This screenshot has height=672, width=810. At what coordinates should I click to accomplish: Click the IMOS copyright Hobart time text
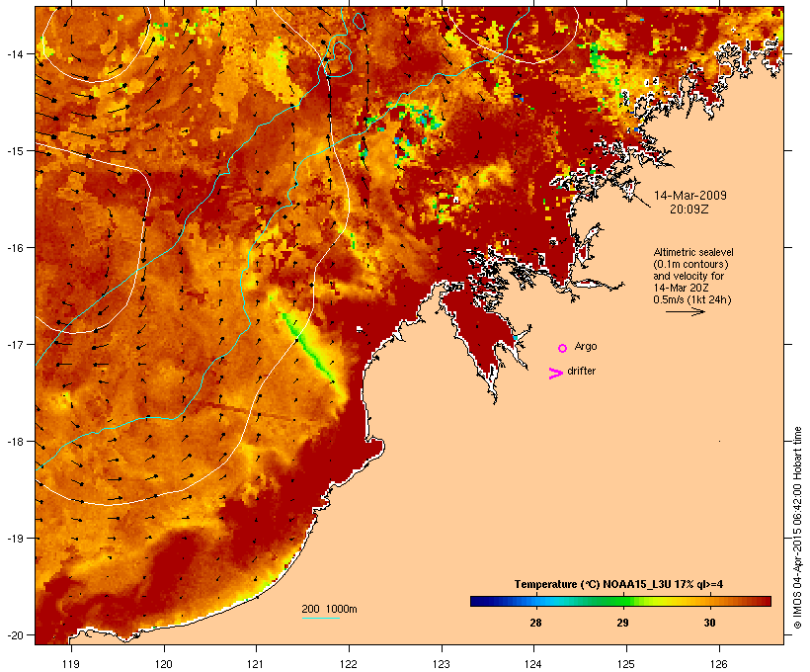click(797, 528)
